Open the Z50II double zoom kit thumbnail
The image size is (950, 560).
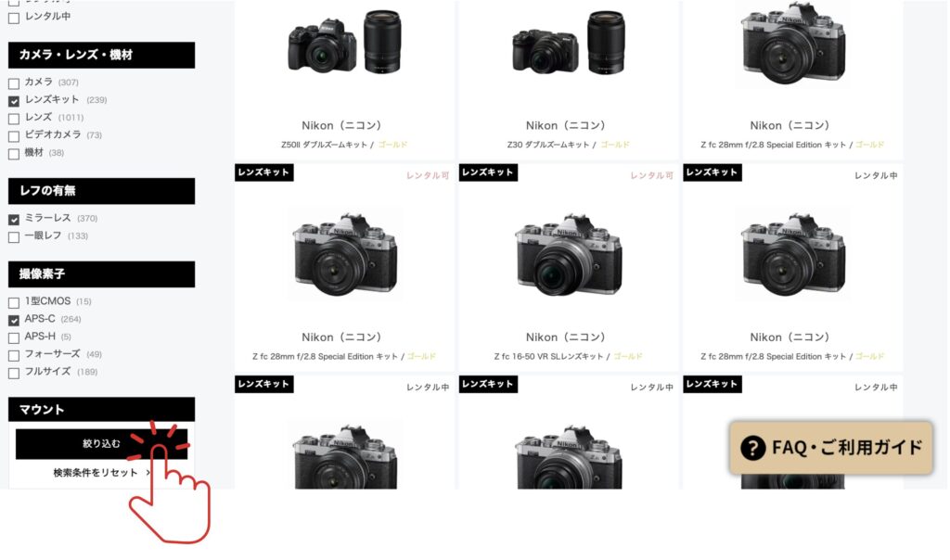(x=344, y=42)
